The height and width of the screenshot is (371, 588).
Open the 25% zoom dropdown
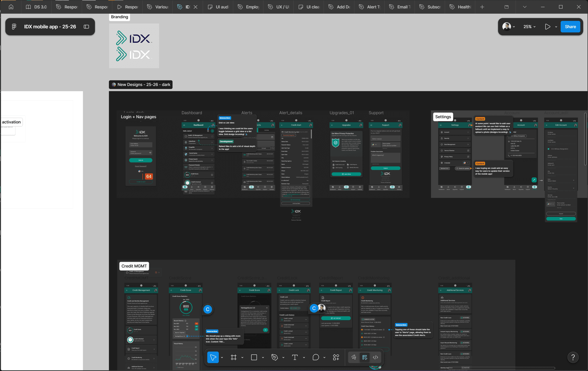click(x=529, y=27)
